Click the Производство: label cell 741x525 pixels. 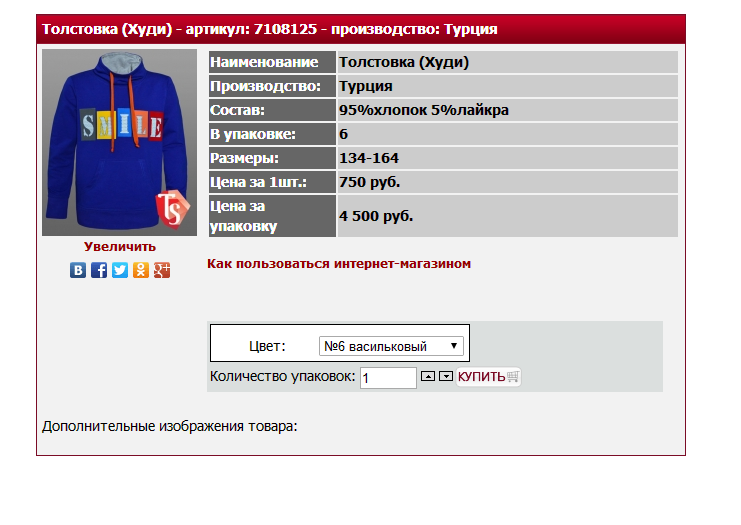tap(272, 86)
